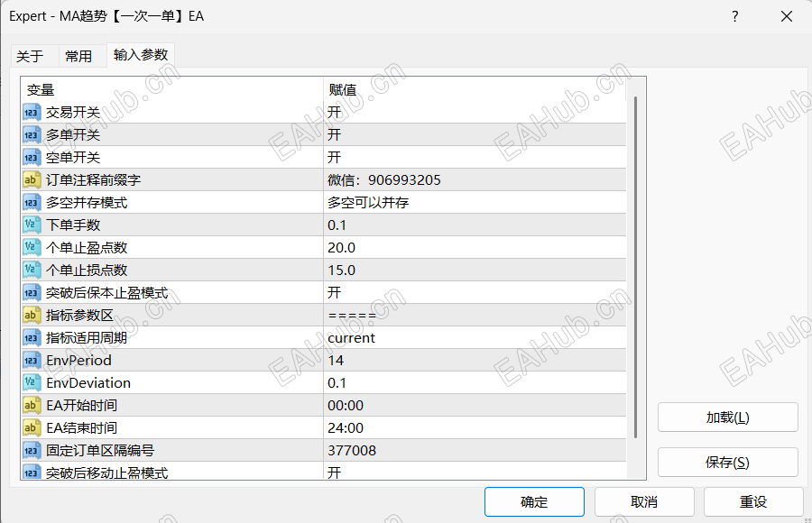Open the 多空可以并存 value dropdown
Image resolution: width=812 pixels, height=523 pixels.
[x=475, y=203]
